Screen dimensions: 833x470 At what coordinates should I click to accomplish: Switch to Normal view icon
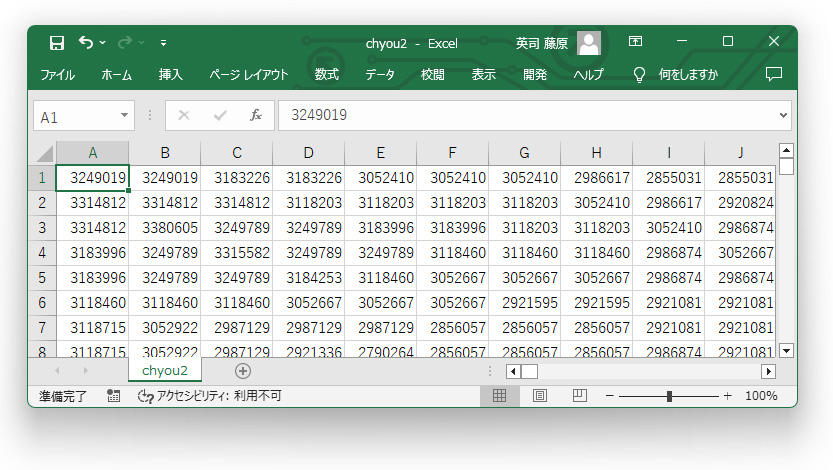point(499,396)
